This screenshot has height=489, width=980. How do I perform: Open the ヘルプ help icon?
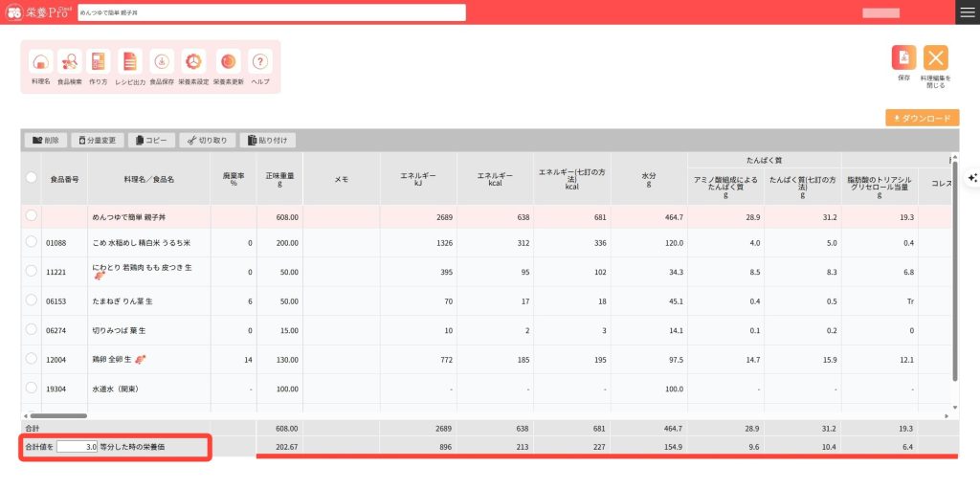(x=259, y=62)
